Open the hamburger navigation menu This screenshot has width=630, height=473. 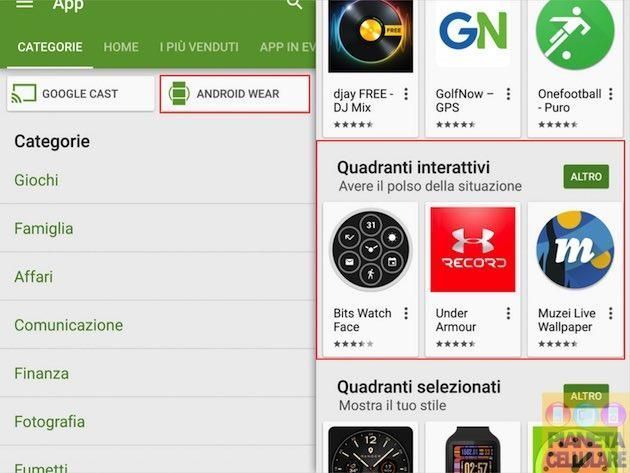pos(24,4)
